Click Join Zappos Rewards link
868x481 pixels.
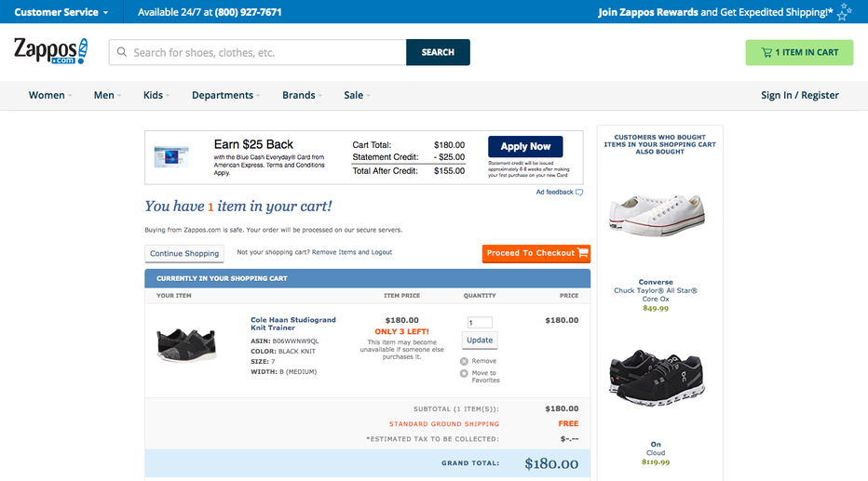[648, 12]
